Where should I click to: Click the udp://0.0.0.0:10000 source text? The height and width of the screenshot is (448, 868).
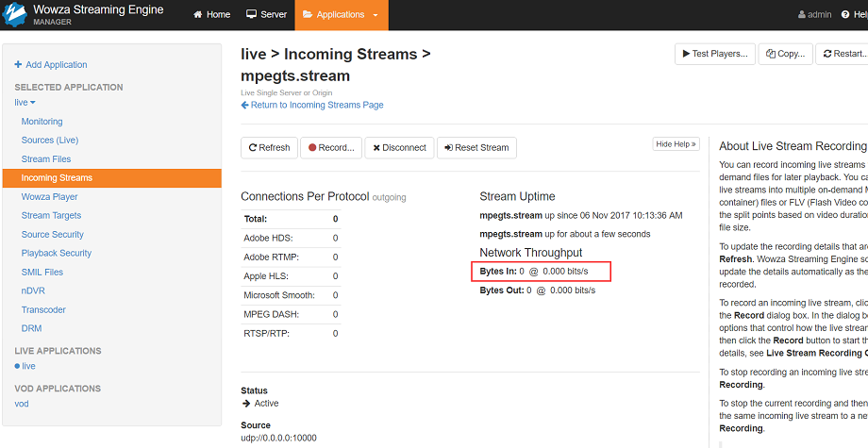click(x=278, y=438)
